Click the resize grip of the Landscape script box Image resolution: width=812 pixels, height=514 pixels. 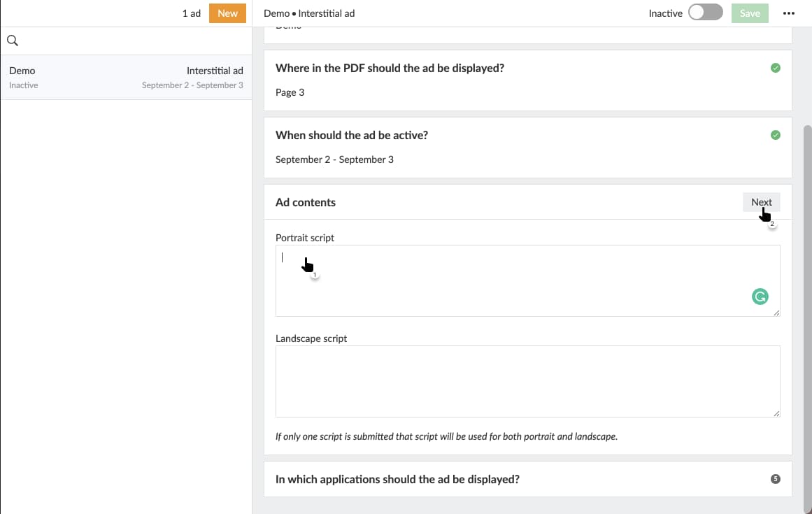(776, 415)
